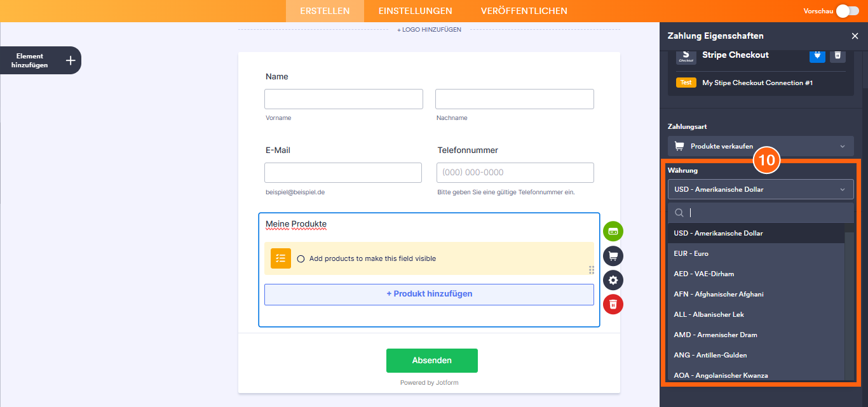Switch to the EINSTELLUNGEN tab

click(415, 11)
